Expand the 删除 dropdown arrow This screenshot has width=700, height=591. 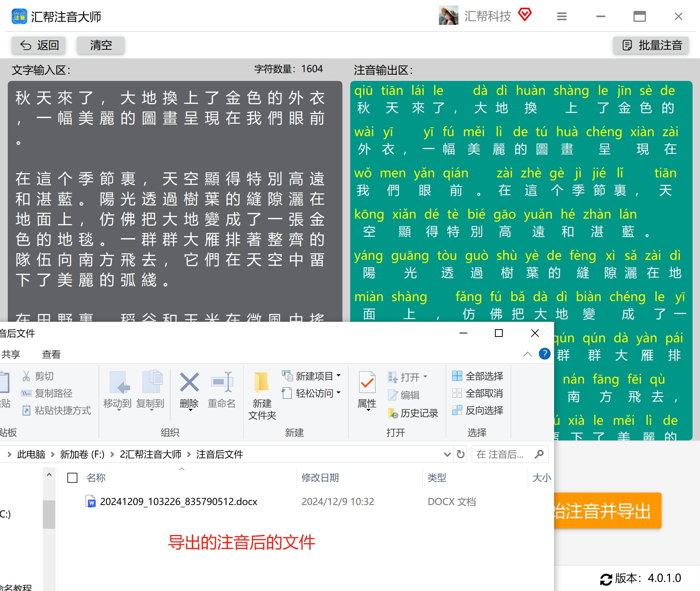[x=190, y=410]
